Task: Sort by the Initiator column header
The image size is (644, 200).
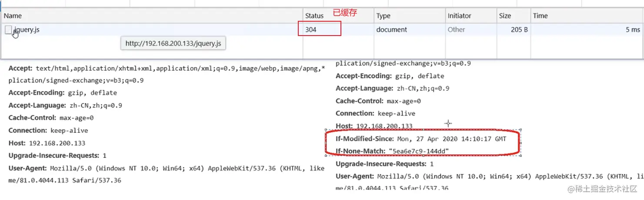Action: (x=459, y=16)
